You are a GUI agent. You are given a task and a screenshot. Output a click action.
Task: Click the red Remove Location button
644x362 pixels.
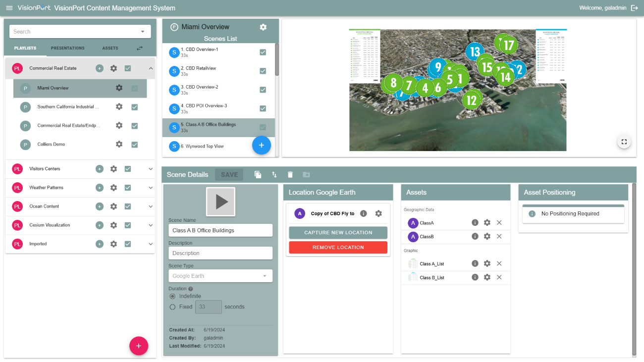coord(338,248)
